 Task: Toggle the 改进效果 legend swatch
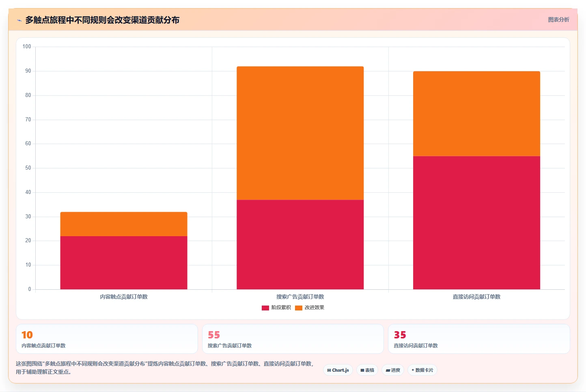tap(299, 308)
